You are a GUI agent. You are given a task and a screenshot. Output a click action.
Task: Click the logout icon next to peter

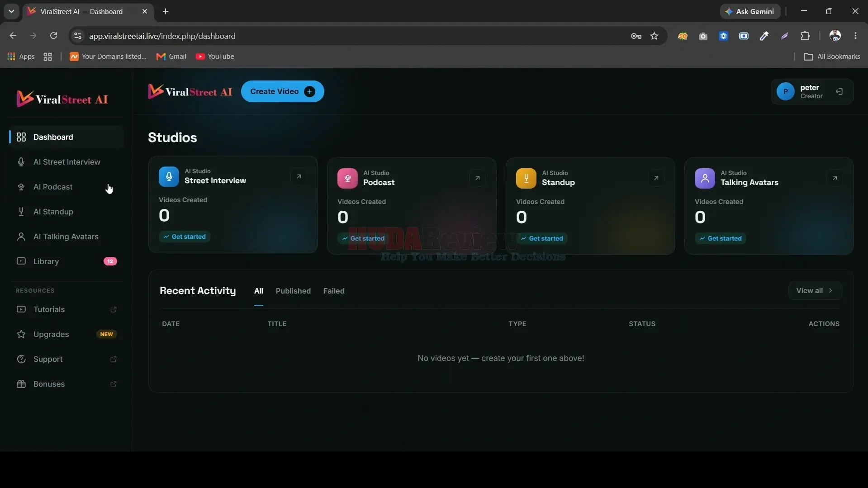pyautogui.click(x=840, y=91)
